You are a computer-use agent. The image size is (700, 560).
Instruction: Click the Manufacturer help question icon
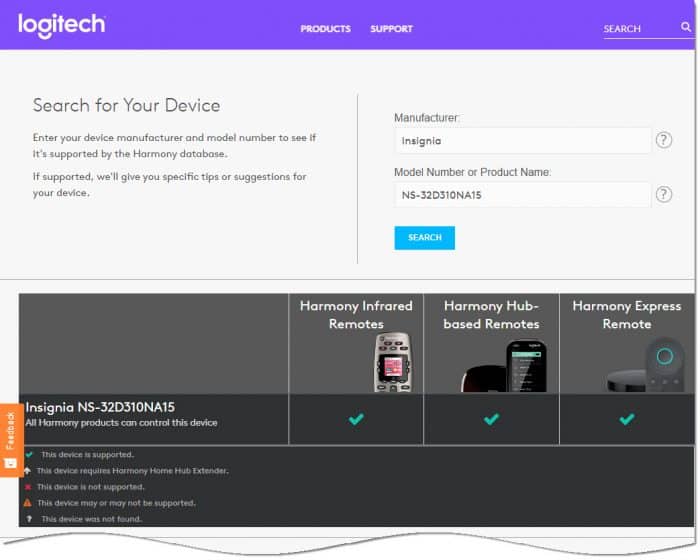click(x=664, y=140)
